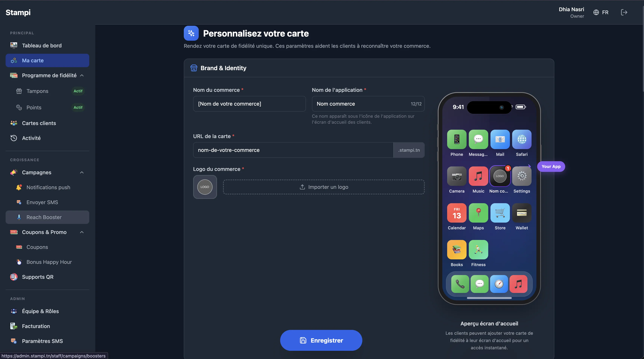Select the Nom co... app icon with notification badge
This screenshot has height=359, width=644.
pos(500,176)
